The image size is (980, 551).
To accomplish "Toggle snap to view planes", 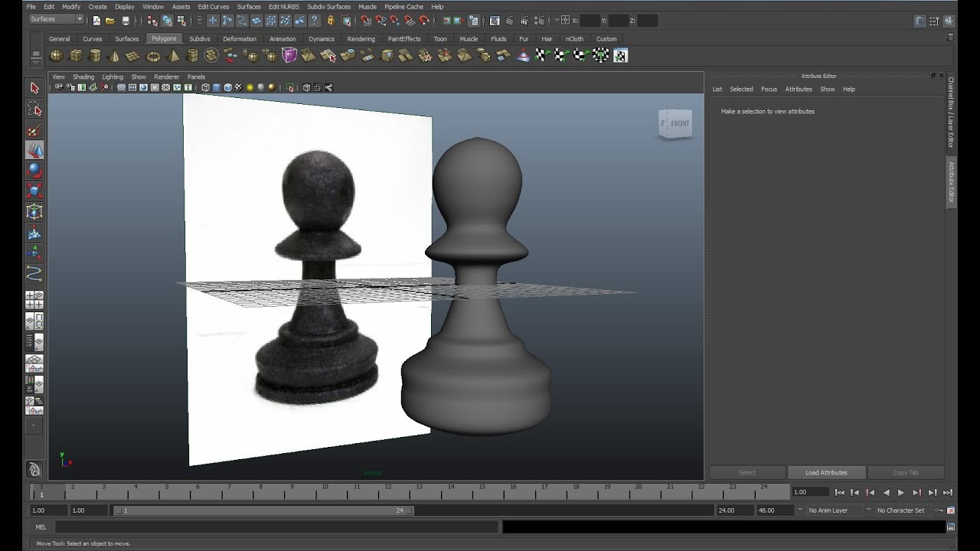I will [x=410, y=21].
